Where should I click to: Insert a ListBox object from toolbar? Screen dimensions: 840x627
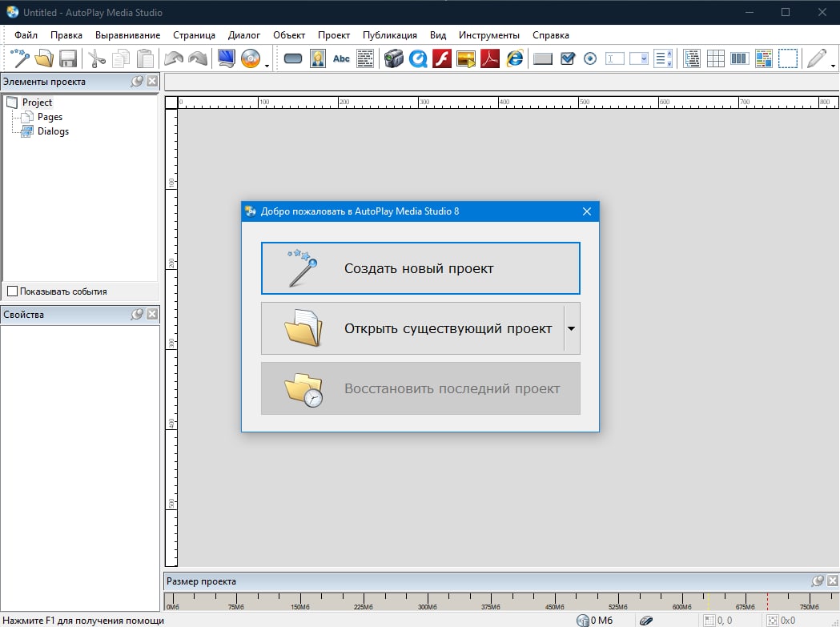[663, 58]
